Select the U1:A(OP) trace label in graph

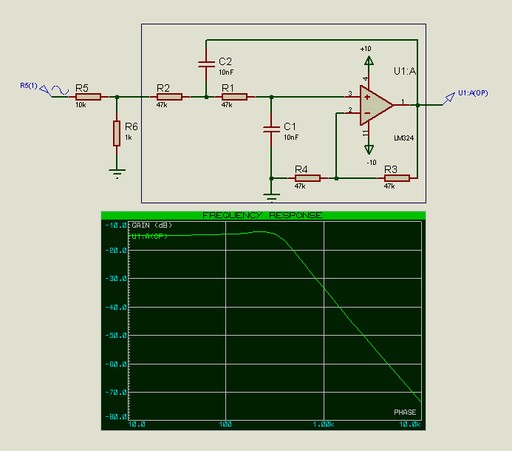tap(149, 236)
